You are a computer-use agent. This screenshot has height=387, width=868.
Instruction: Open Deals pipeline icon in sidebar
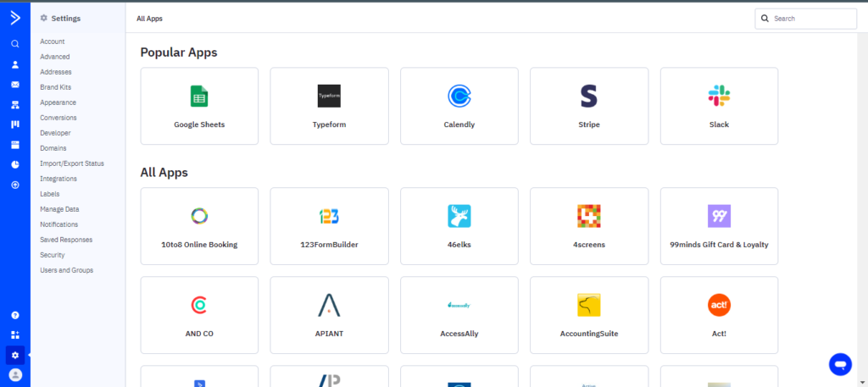(x=15, y=124)
